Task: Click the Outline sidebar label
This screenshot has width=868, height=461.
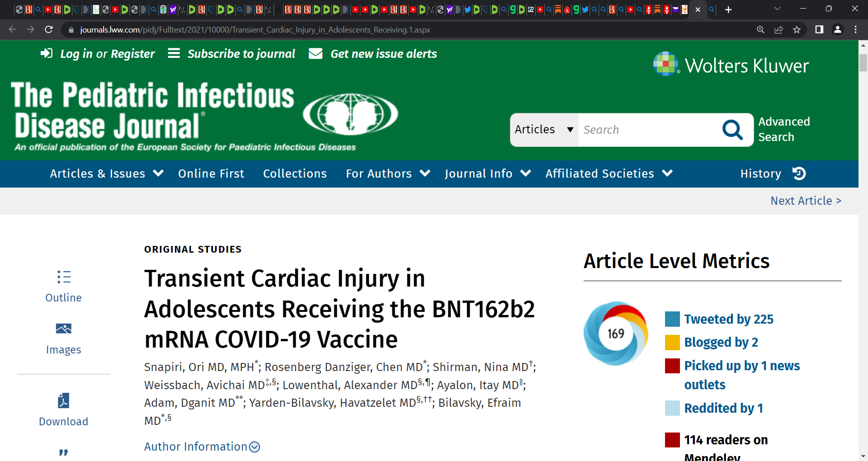Action: click(64, 298)
